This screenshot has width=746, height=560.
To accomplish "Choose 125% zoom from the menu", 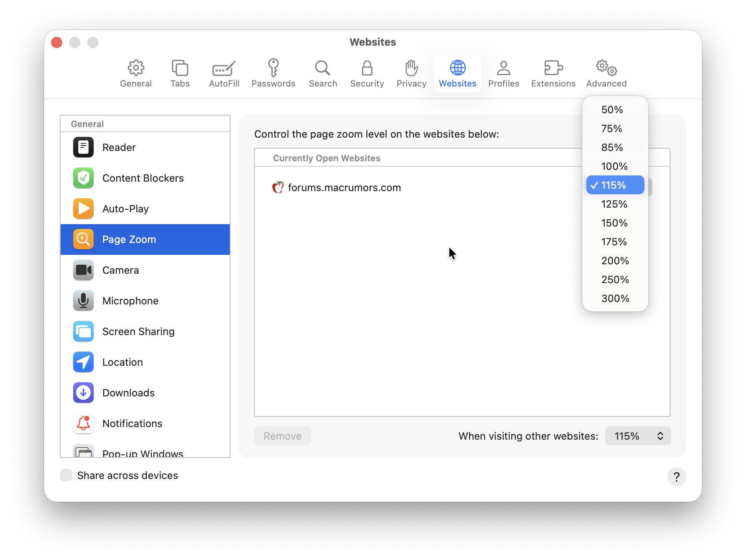I will (615, 204).
